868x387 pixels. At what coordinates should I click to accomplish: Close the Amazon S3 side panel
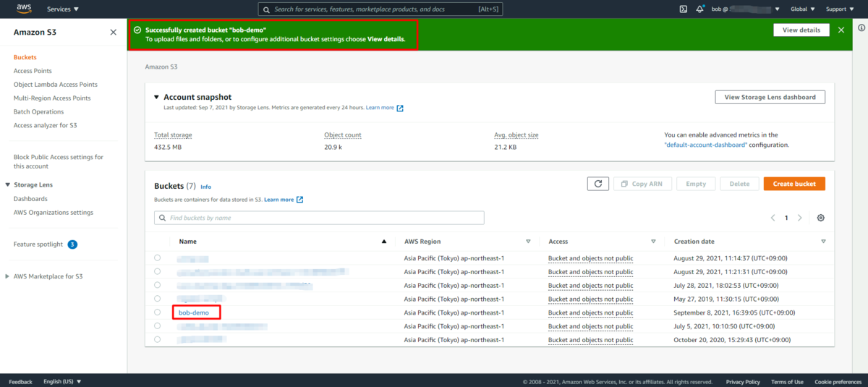(113, 33)
